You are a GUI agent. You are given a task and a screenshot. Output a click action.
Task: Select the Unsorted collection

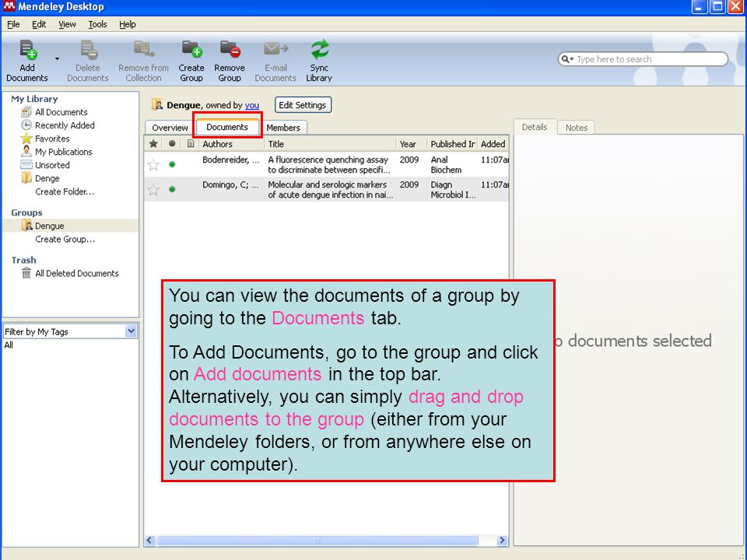(x=52, y=166)
